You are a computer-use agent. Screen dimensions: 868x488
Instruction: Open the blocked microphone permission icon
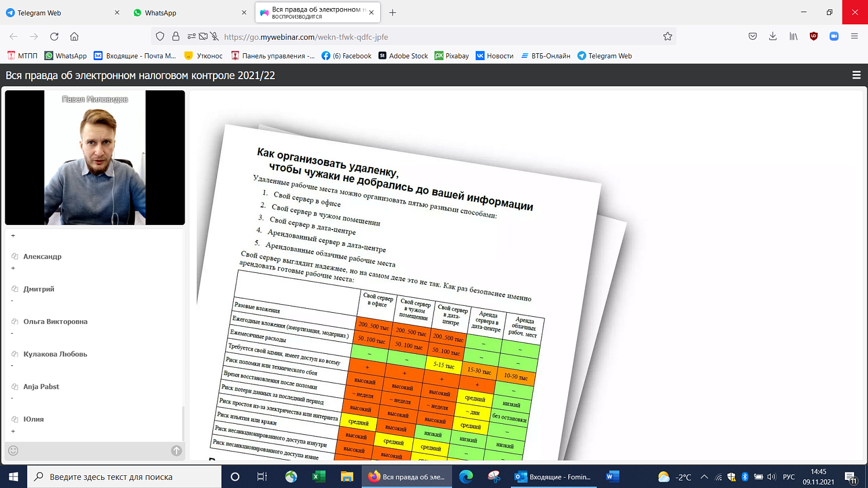click(215, 36)
